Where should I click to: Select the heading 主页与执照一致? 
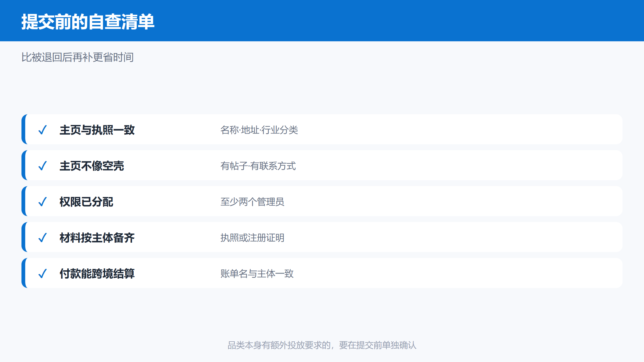[97, 130]
